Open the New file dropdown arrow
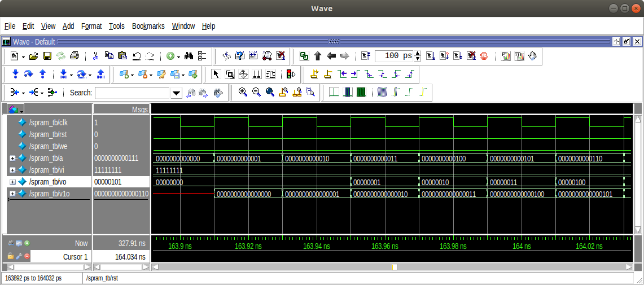This screenshot has height=285, width=644. [23, 56]
